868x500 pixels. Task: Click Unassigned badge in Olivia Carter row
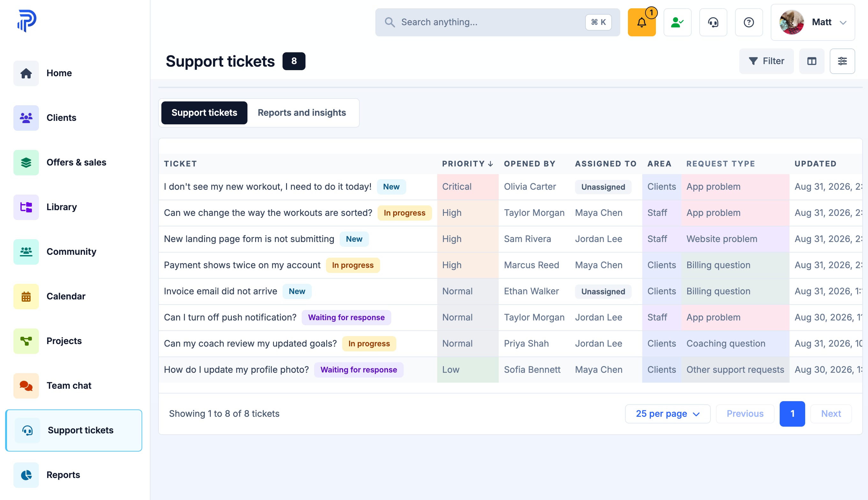point(603,187)
